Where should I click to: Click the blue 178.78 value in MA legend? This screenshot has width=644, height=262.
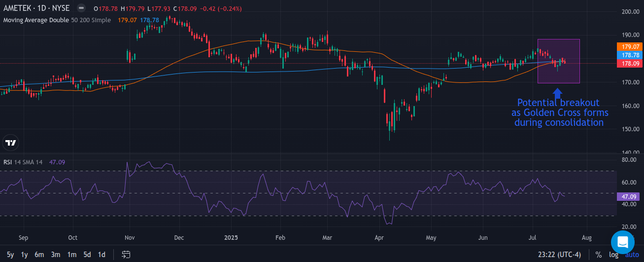[x=149, y=20]
